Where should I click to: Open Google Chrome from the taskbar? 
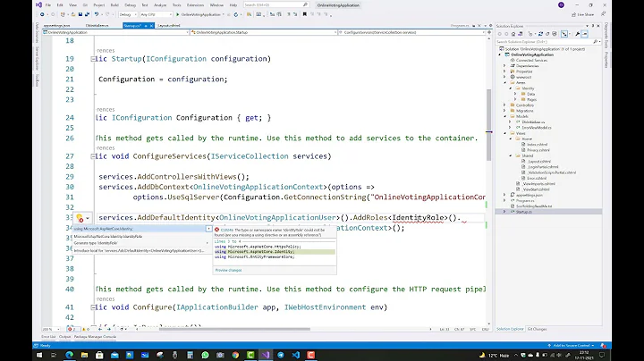(235, 355)
